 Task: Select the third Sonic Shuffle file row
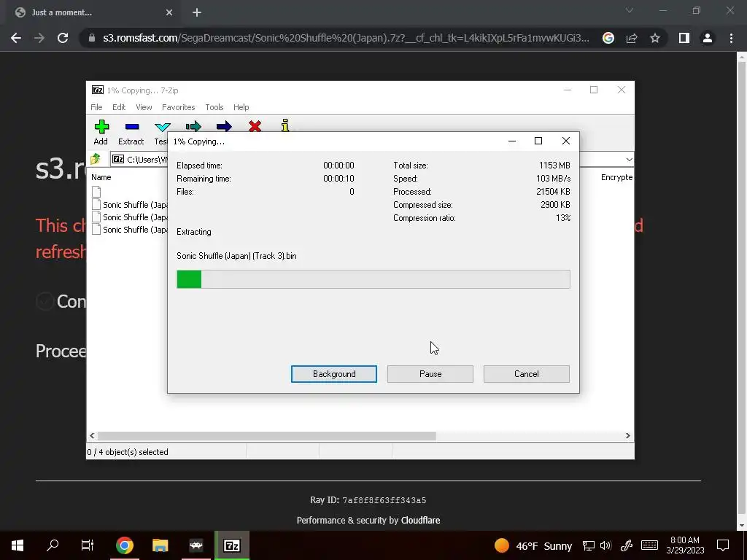click(x=130, y=230)
